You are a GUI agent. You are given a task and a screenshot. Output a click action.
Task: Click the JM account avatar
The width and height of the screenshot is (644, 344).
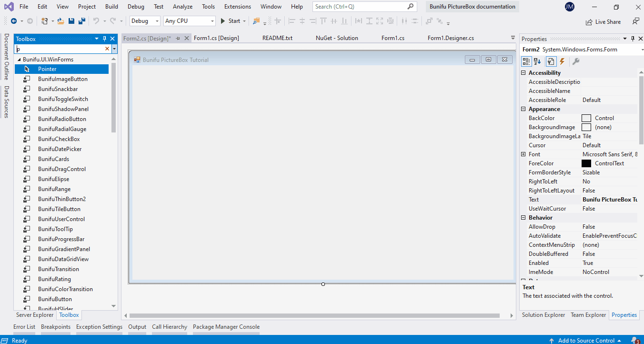[569, 7]
